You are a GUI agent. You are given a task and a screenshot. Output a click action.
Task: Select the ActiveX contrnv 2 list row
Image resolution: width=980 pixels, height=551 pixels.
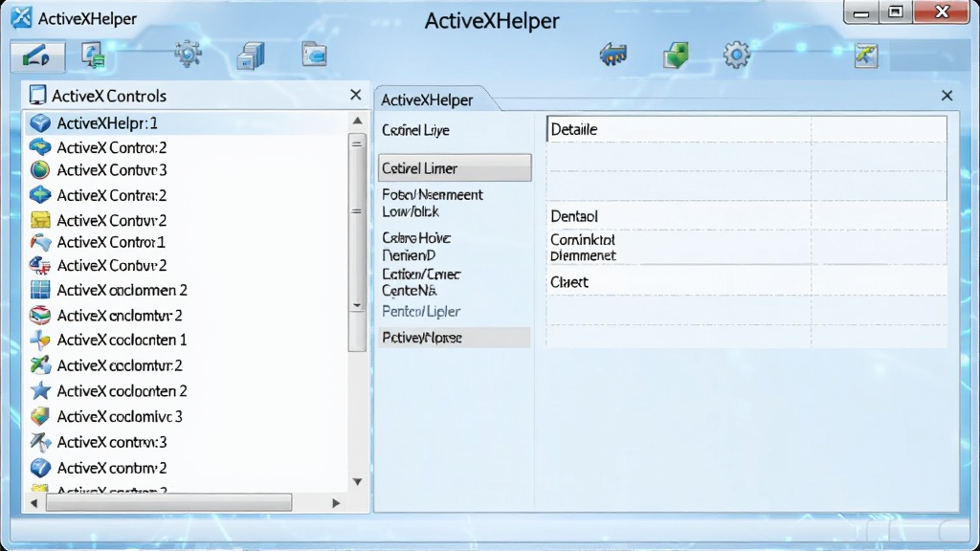(186, 468)
